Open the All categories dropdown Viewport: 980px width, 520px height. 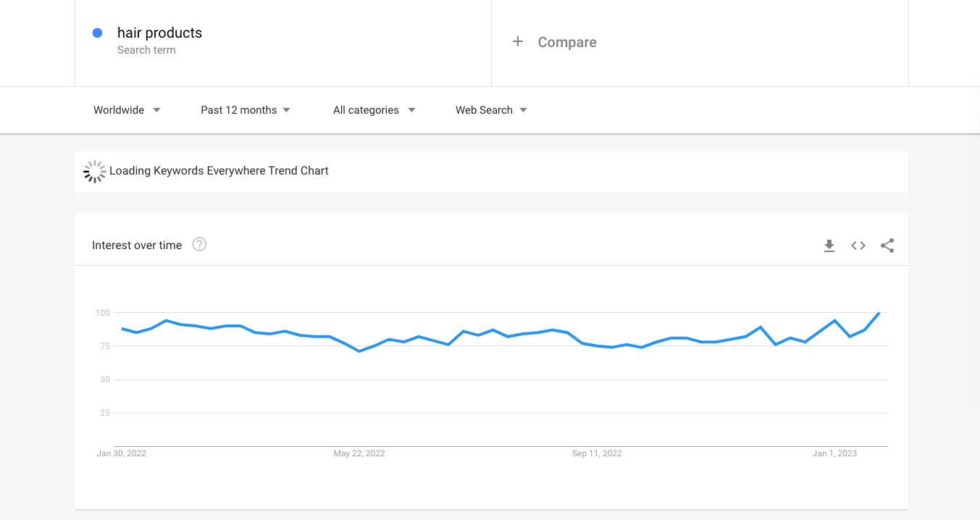click(374, 110)
